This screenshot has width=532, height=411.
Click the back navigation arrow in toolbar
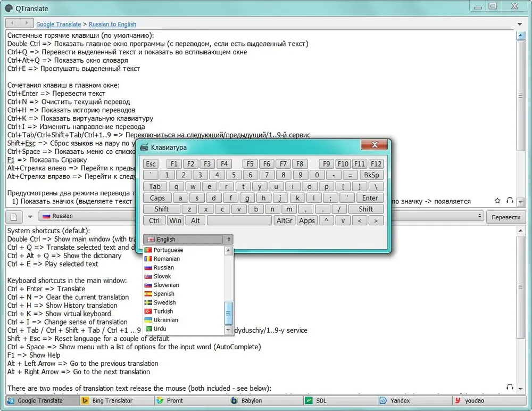coord(13,23)
